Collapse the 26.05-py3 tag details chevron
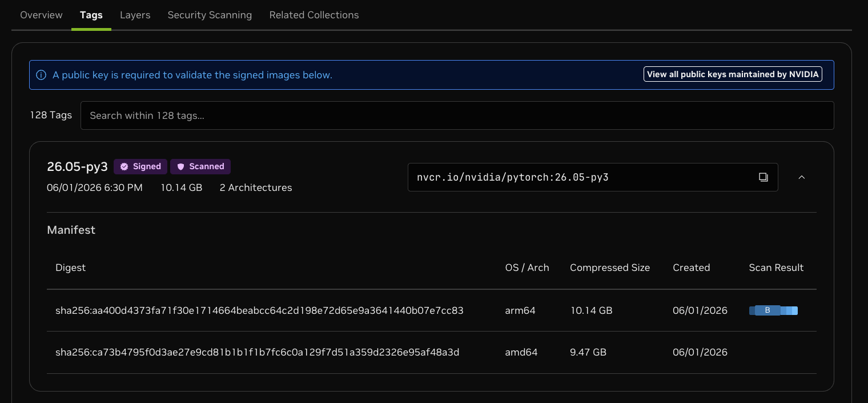This screenshot has width=868, height=403. pos(801,177)
